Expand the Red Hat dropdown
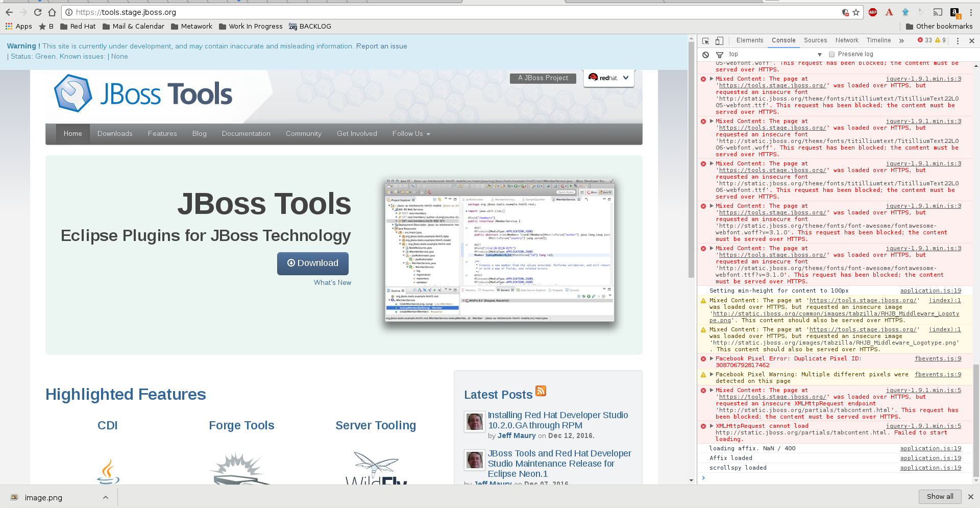This screenshot has height=508, width=980. pos(609,78)
